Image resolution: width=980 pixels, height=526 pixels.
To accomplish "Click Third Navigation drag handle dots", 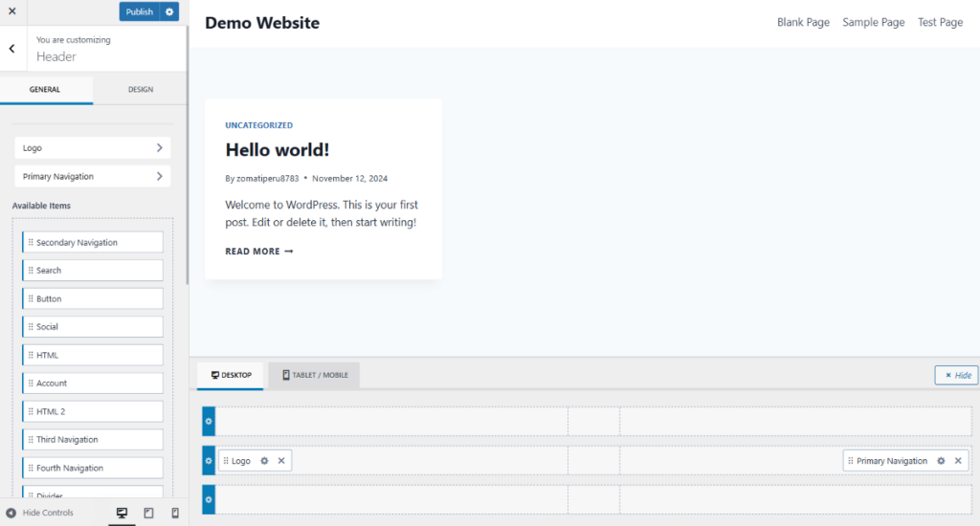I will [x=31, y=440].
